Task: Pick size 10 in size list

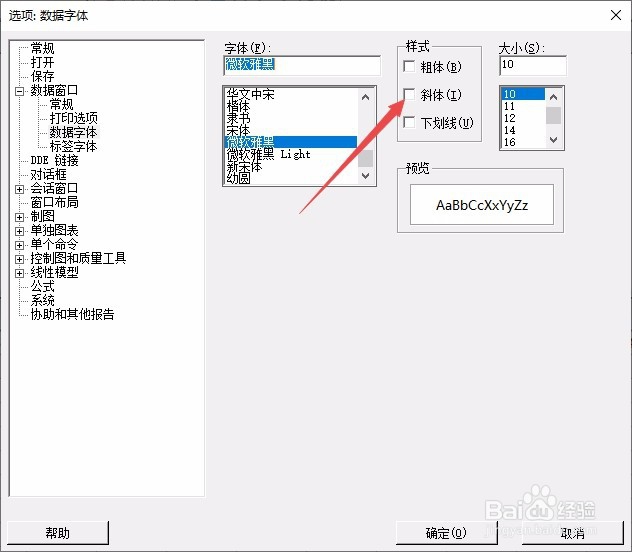Action: (x=523, y=94)
